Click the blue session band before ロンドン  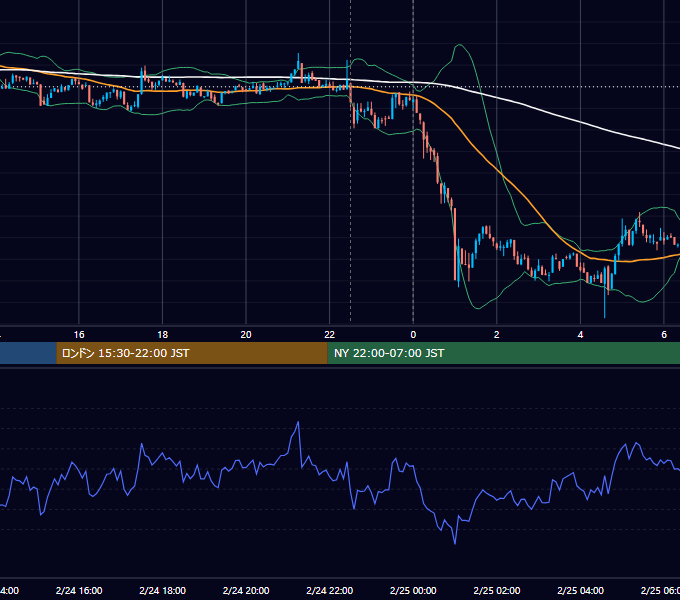click(28, 353)
